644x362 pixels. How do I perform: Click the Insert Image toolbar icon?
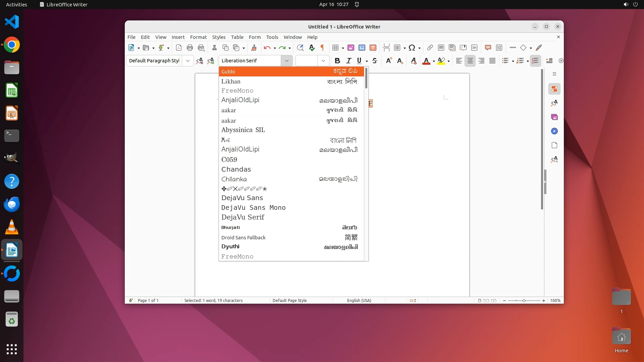coord(351,48)
